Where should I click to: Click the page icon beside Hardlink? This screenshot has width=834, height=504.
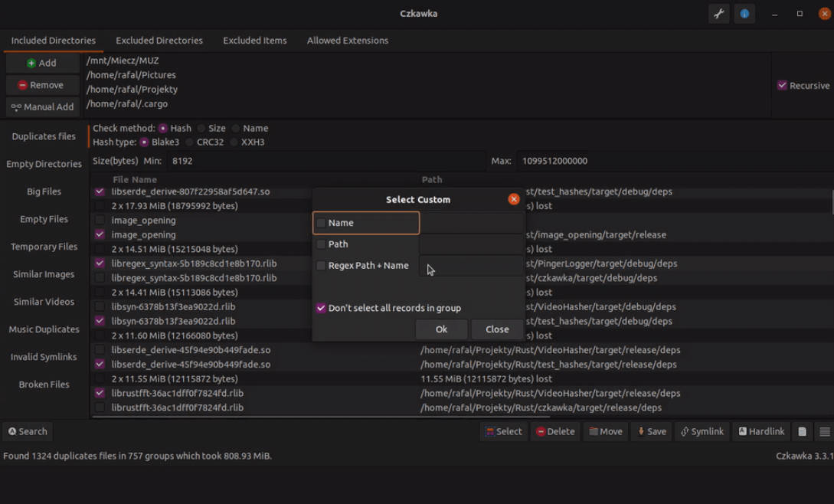802,431
